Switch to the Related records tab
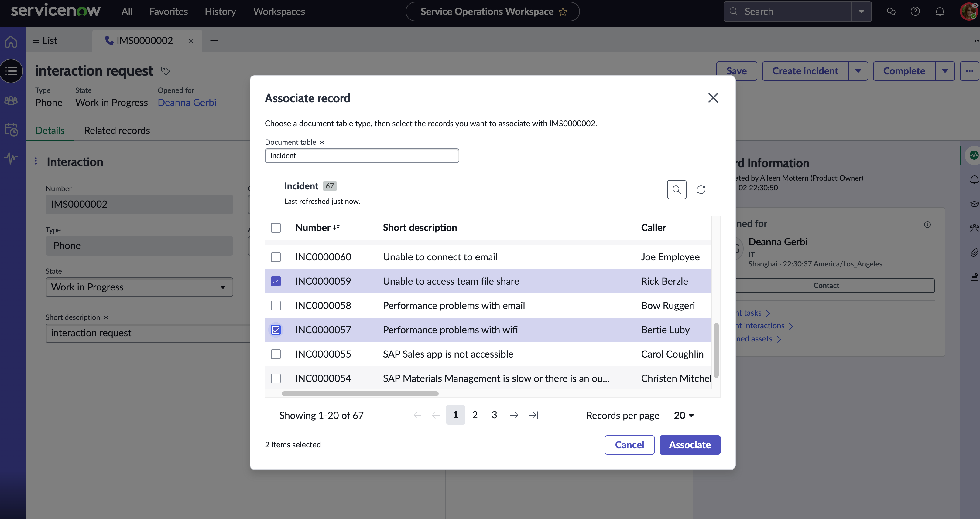 tap(117, 131)
